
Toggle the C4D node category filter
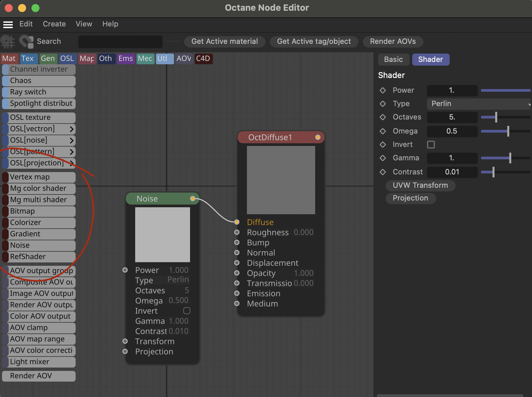203,59
